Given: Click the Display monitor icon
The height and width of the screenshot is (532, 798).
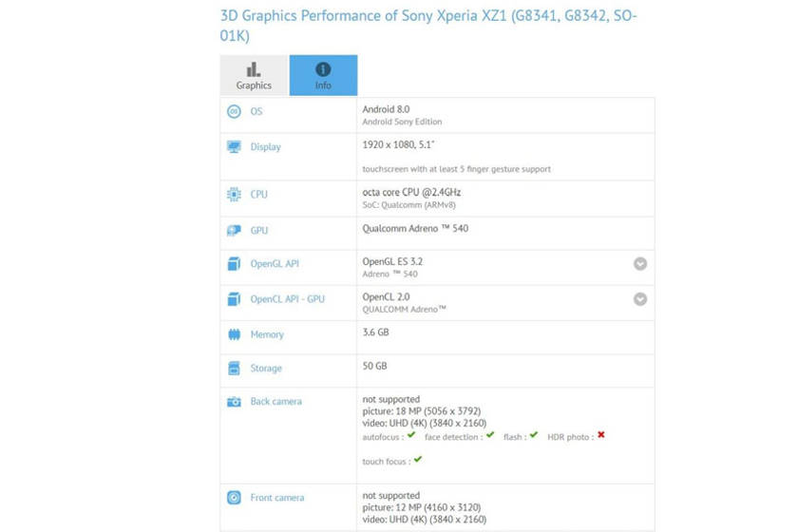Looking at the screenshot, I should (x=234, y=147).
